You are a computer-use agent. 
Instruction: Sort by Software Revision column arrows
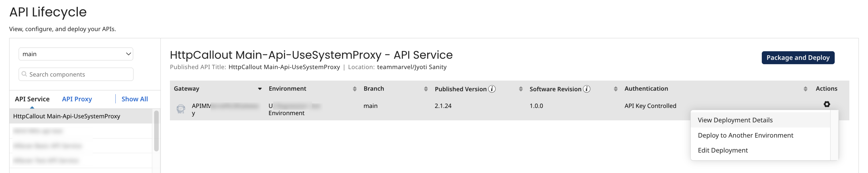tap(616, 89)
